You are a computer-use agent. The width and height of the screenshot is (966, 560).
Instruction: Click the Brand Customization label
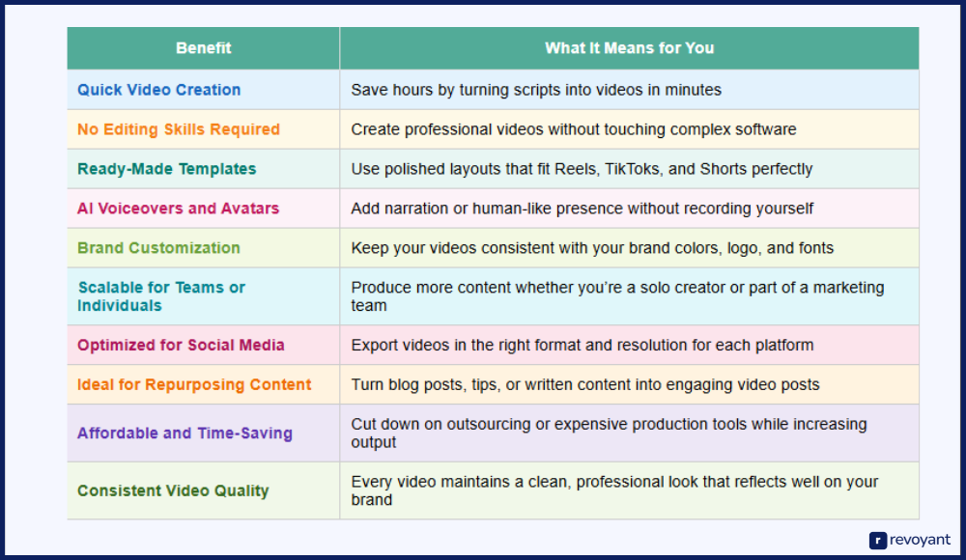click(158, 248)
